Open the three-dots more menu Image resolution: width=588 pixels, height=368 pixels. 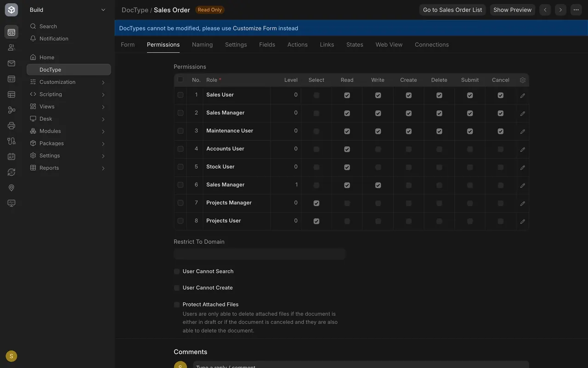[576, 10]
